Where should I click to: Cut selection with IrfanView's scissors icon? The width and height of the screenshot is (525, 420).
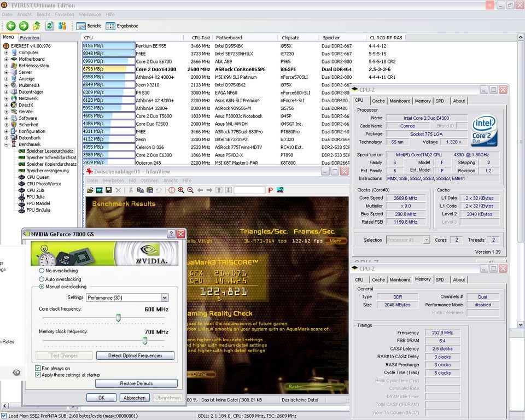(131, 190)
